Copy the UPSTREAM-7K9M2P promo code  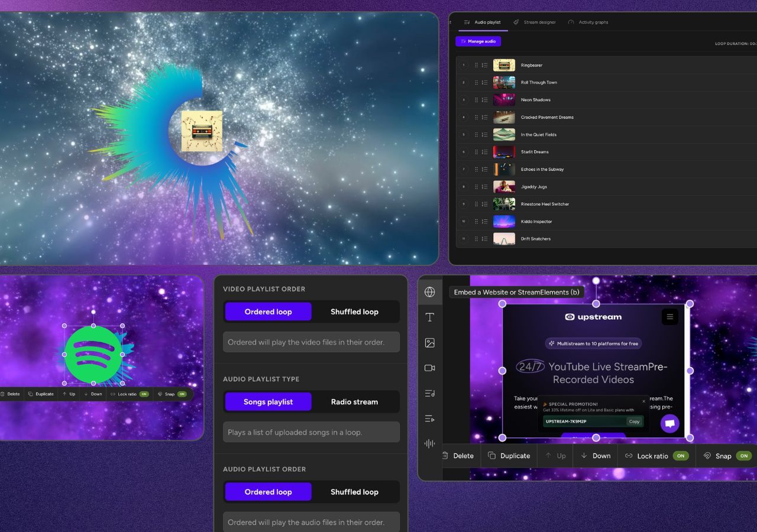pos(634,421)
